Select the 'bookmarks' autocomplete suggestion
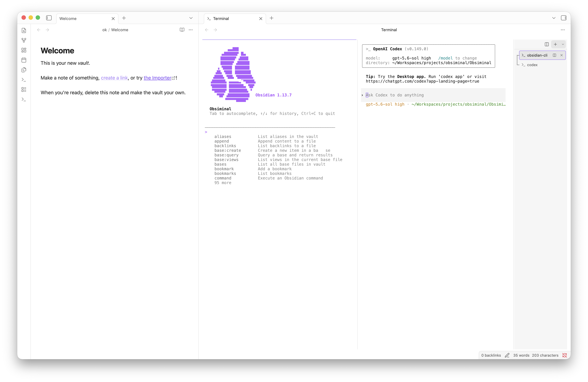This screenshot has height=382, width=588. click(253, 173)
